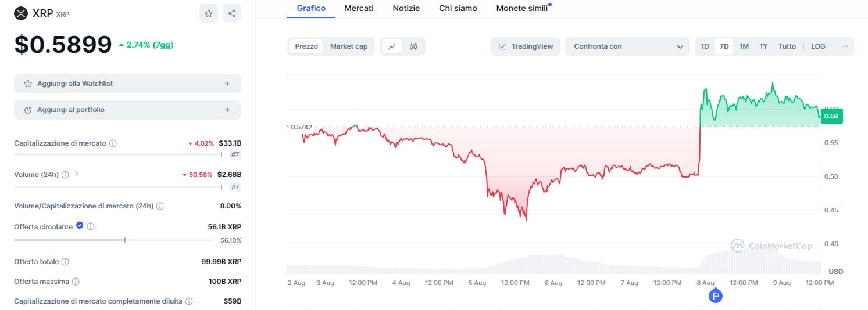Enable the LOG scale toggle
The height and width of the screenshot is (310, 868).
pos(818,46)
